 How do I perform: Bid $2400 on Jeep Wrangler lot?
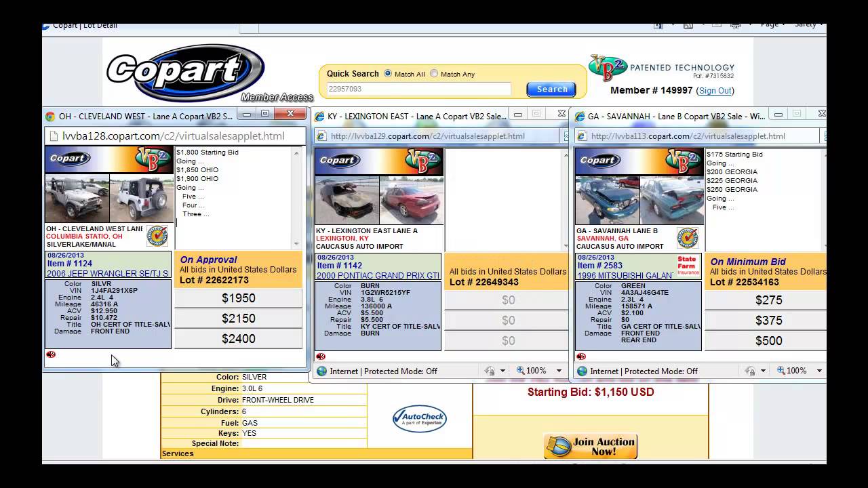239,339
